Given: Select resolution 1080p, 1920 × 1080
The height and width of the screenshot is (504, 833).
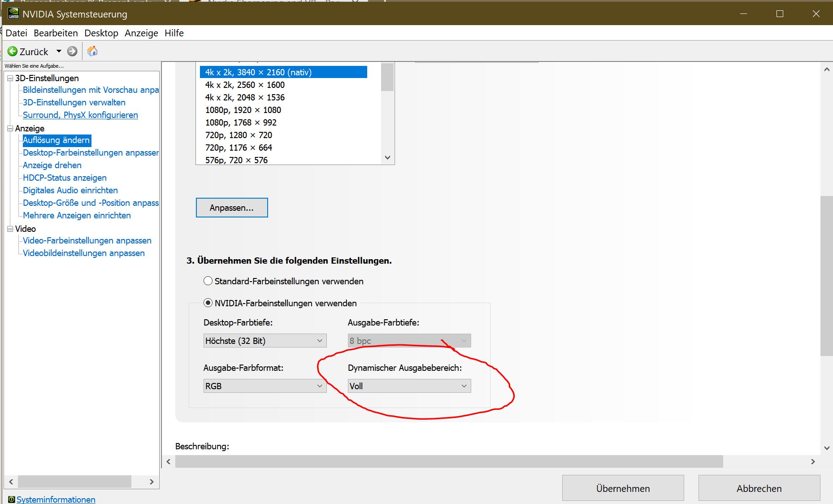Looking at the screenshot, I should [x=243, y=110].
